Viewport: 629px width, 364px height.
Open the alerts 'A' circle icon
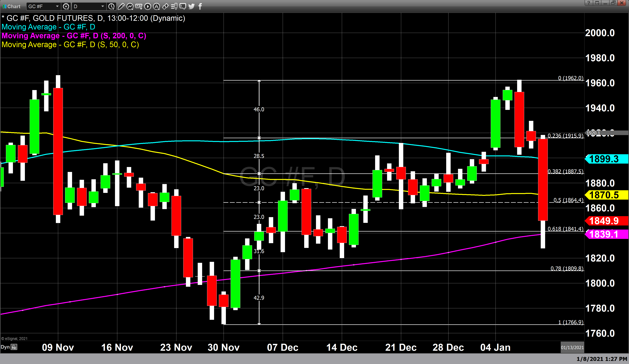point(156,7)
